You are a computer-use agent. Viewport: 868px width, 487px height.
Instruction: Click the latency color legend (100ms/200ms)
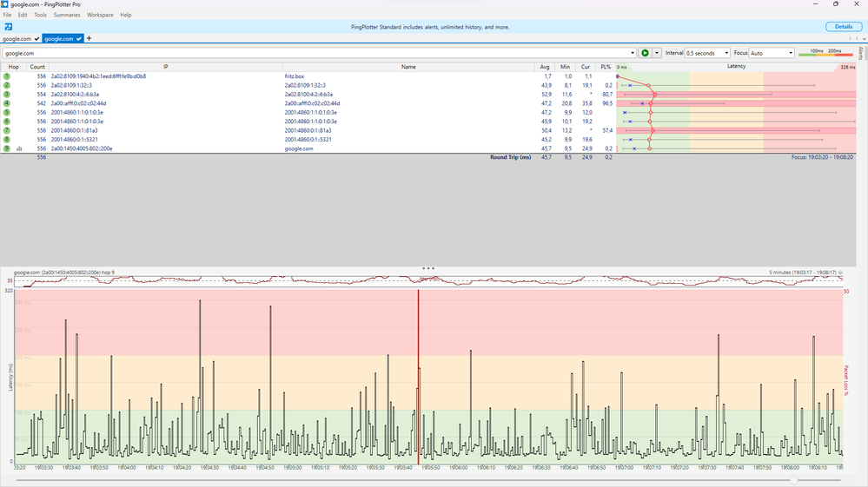pyautogui.click(x=825, y=53)
